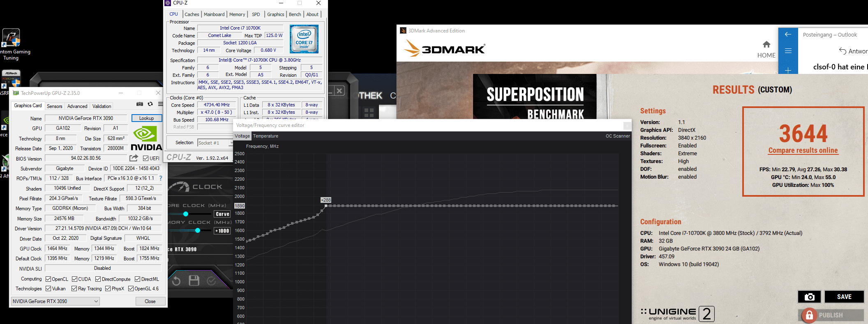Select Voltage tab in curve editor

(242, 136)
